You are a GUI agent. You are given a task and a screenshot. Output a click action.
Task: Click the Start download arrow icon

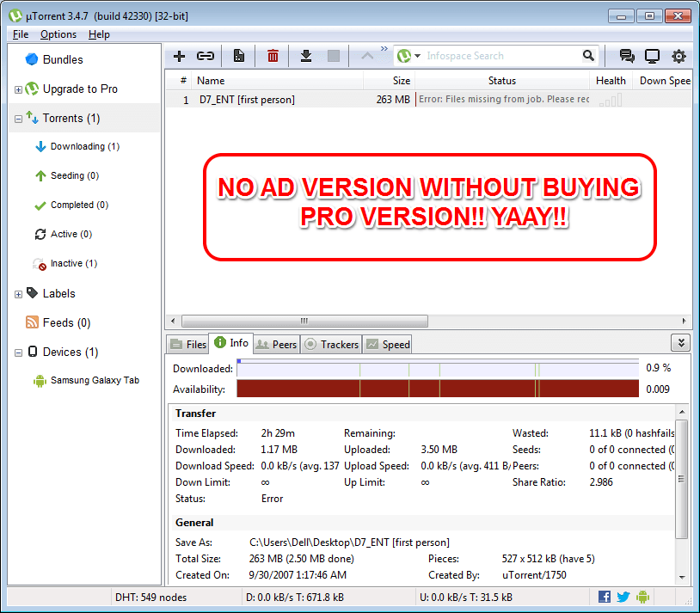[x=306, y=56]
